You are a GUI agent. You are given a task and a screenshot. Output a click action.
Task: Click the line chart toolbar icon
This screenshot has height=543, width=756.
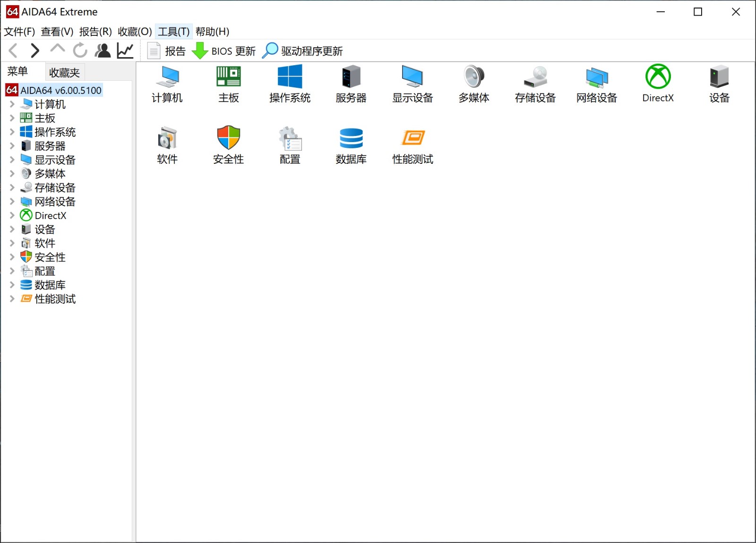(x=125, y=51)
